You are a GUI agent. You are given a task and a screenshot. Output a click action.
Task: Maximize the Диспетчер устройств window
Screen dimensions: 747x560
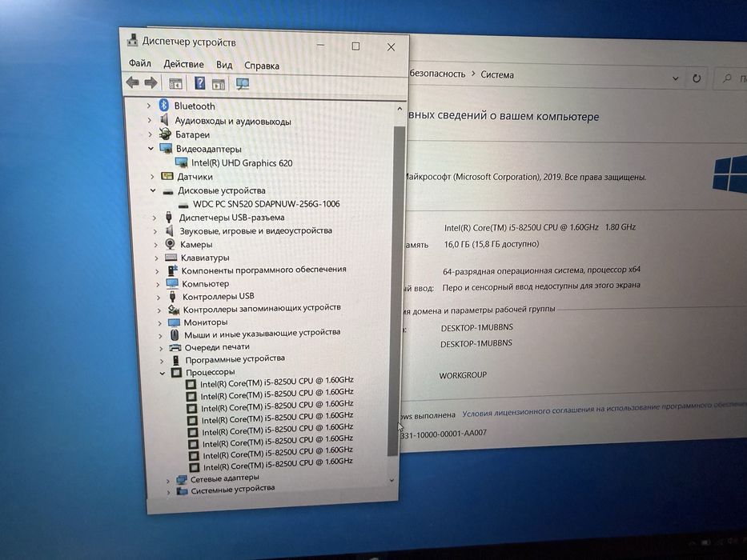pyautogui.click(x=355, y=46)
